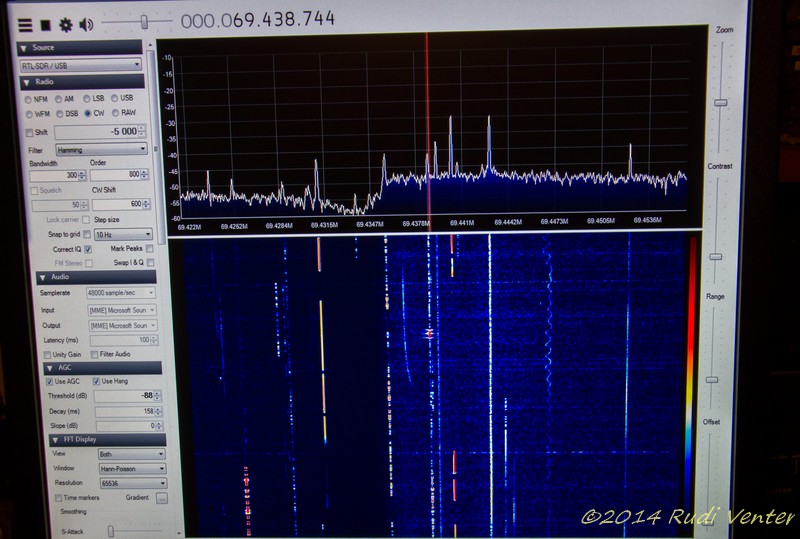Toggle the Swap I & Q checkbox
This screenshot has height=539, width=800.
pyautogui.click(x=151, y=262)
